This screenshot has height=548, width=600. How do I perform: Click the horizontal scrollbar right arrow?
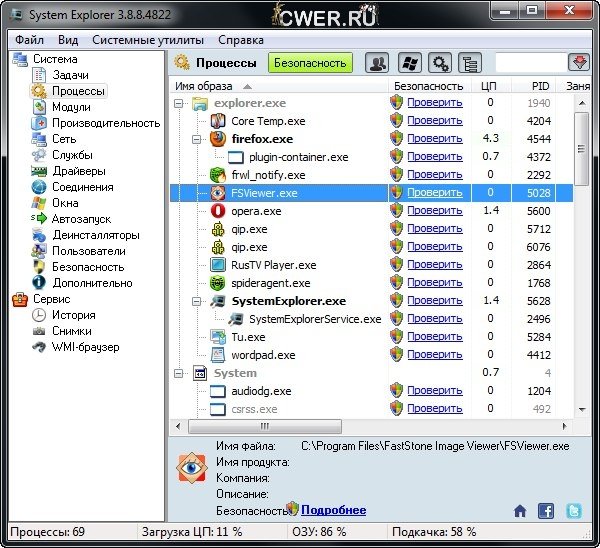[564, 426]
